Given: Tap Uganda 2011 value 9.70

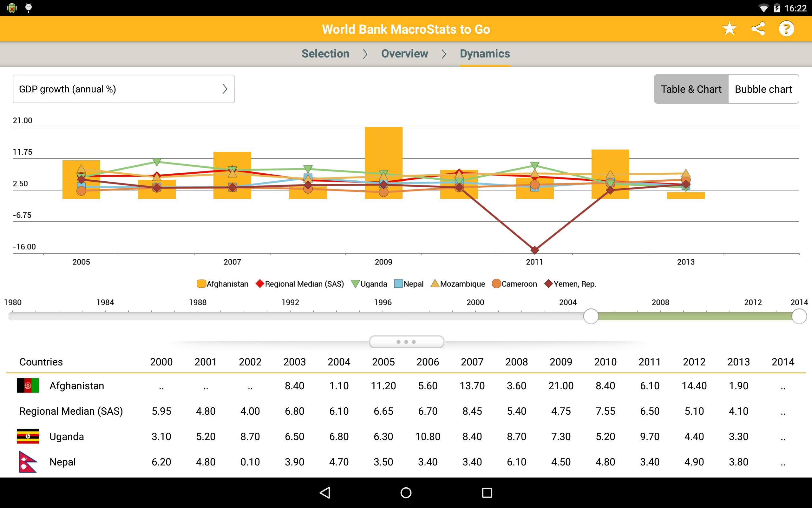Looking at the screenshot, I should pos(650,437).
